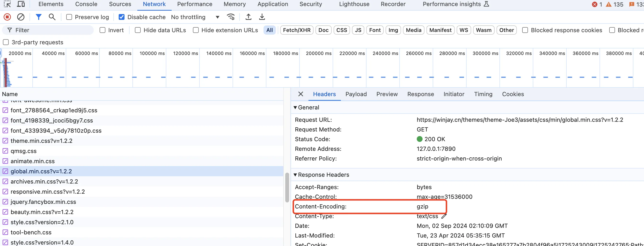Select theme.min.css?v=1.2.2 request

click(x=141, y=141)
